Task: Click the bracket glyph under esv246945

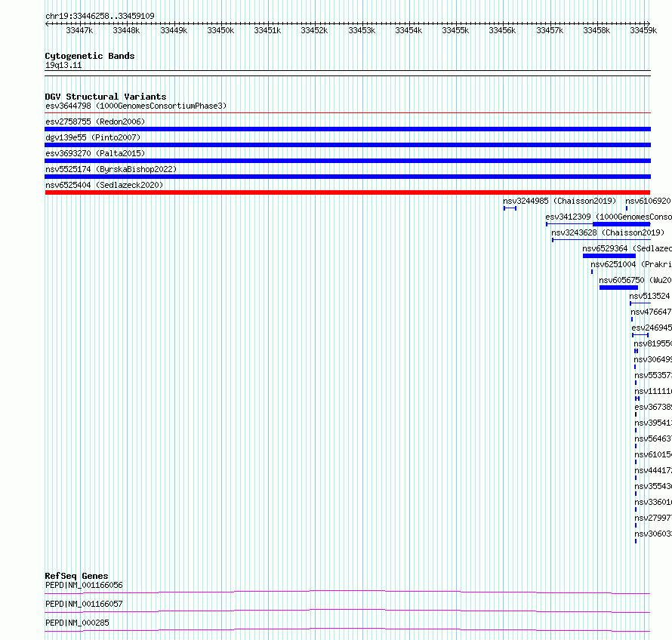Action: click(640, 335)
